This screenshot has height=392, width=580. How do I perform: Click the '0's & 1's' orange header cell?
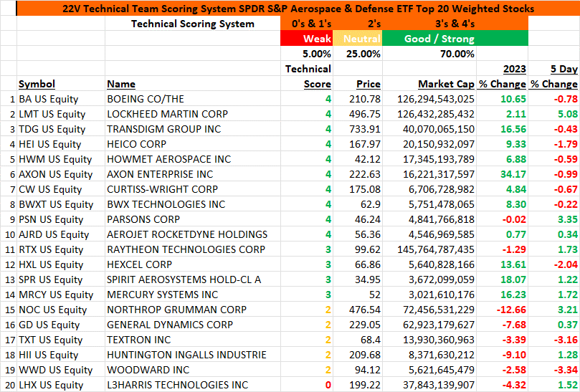click(307, 24)
